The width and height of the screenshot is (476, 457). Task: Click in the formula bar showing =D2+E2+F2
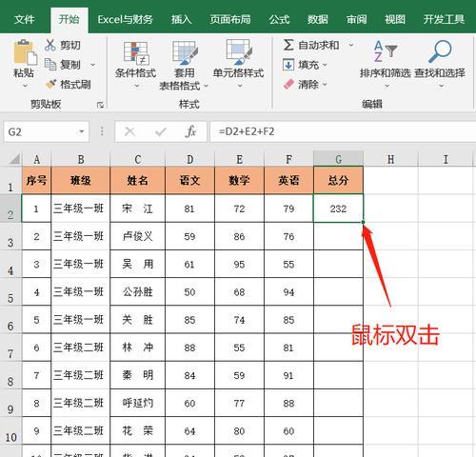pos(343,131)
